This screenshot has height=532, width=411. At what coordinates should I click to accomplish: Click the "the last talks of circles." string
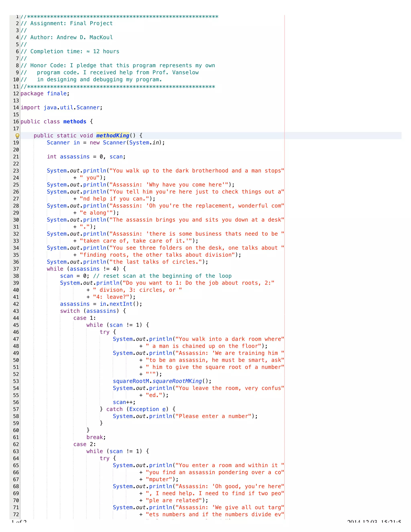coord(156,262)
